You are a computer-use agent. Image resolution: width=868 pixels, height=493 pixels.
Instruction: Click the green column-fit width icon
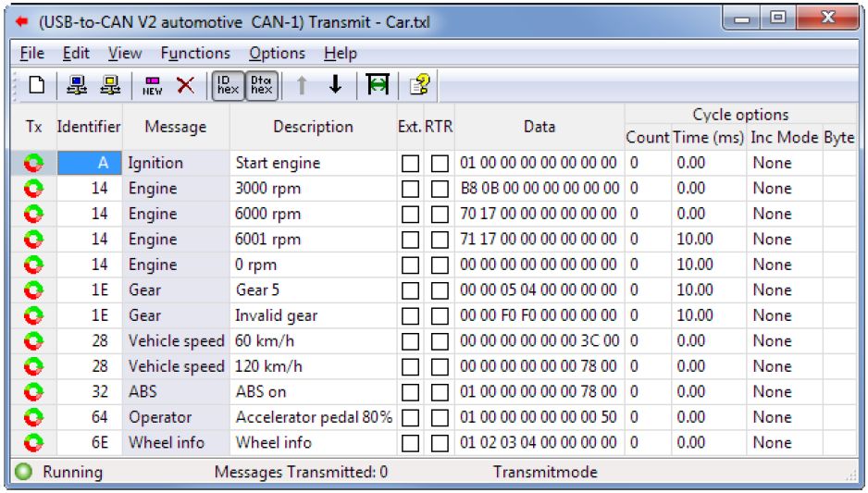[378, 85]
